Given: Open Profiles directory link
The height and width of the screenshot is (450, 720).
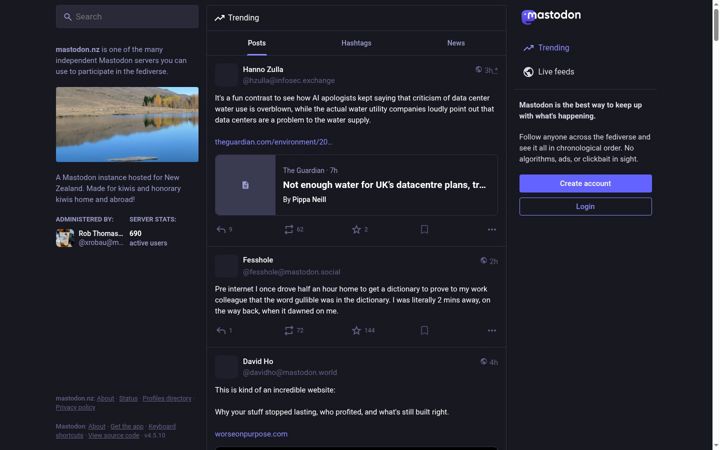Looking at the screenshot, I should (167, 399).
